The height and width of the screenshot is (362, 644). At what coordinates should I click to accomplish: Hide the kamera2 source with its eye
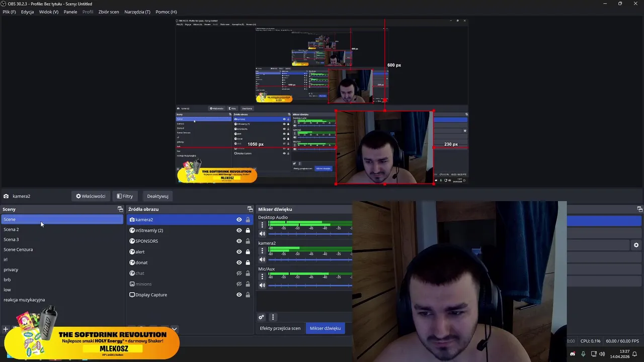pos(239,220)
